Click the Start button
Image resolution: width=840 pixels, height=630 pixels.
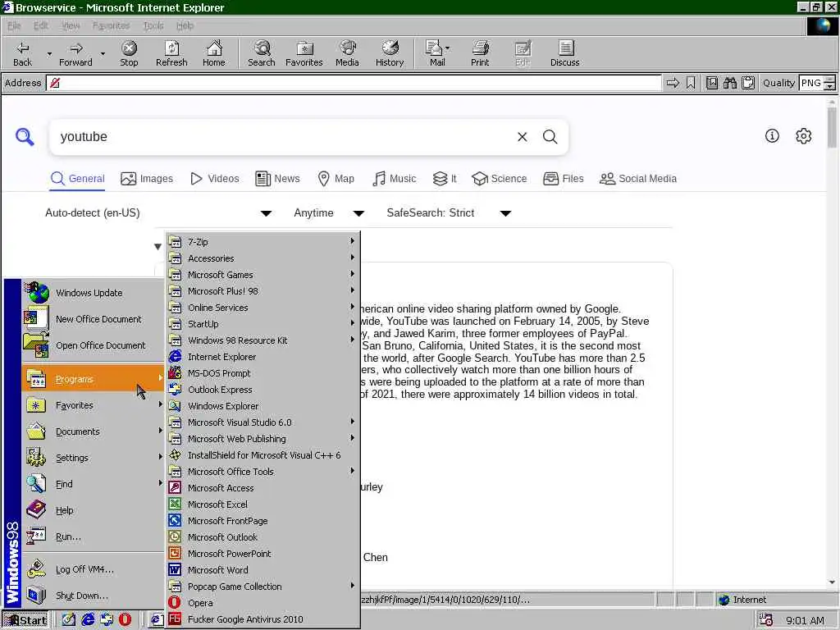coord(25,620)
